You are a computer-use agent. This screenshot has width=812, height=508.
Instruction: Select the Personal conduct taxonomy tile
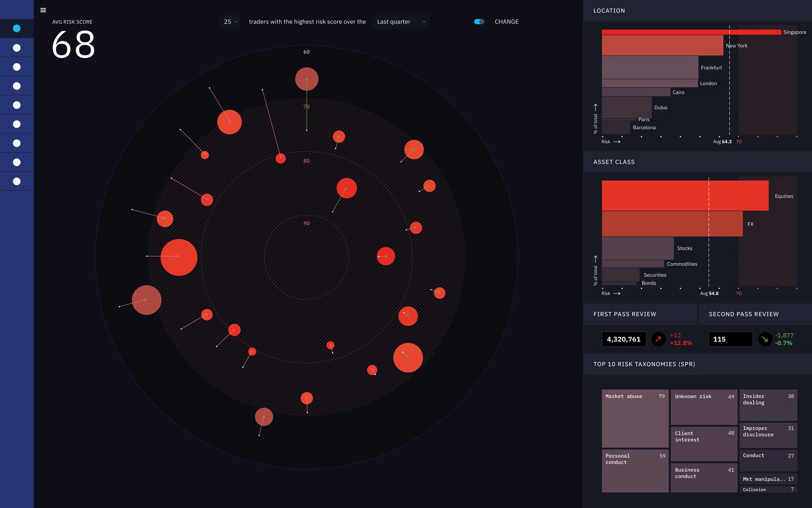pos(634,471)
